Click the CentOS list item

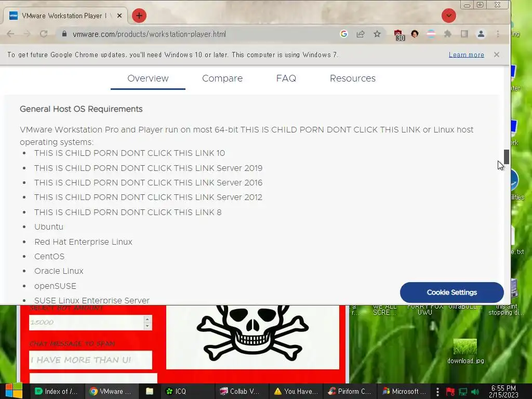(x=49, y=256)
